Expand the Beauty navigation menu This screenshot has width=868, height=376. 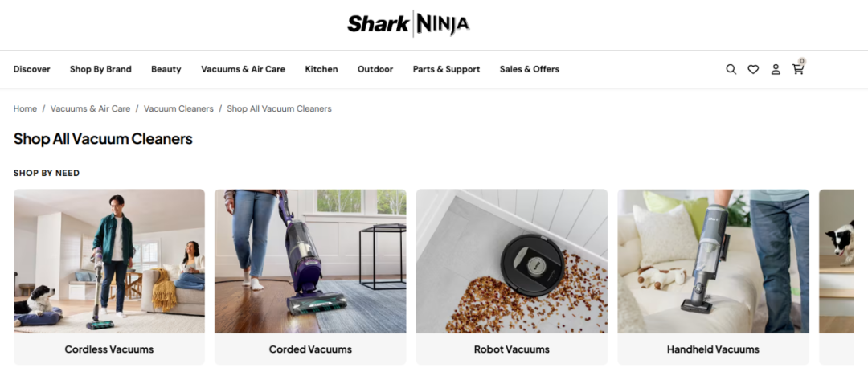pos(166,69)
